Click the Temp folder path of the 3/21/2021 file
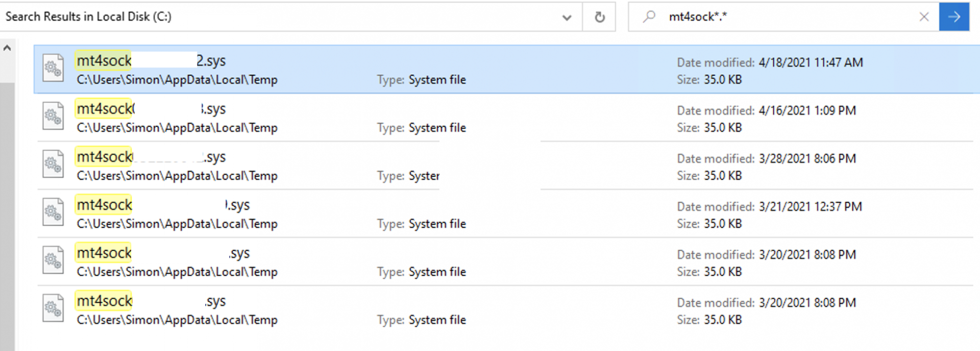The image size is (980, 351). (x=177, y=224)
